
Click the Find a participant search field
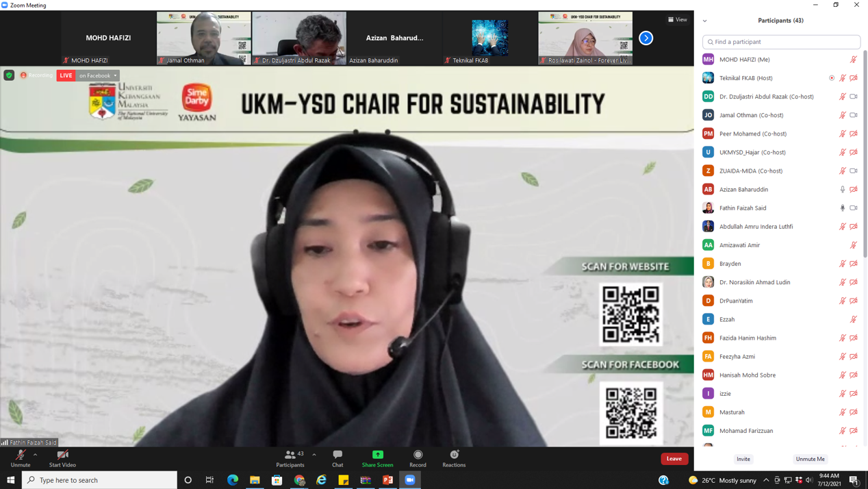click(x=781, y=42)
